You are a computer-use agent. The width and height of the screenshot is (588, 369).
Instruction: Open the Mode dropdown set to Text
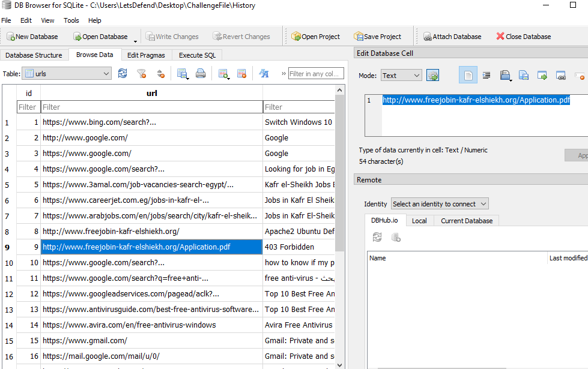point(401,76)
